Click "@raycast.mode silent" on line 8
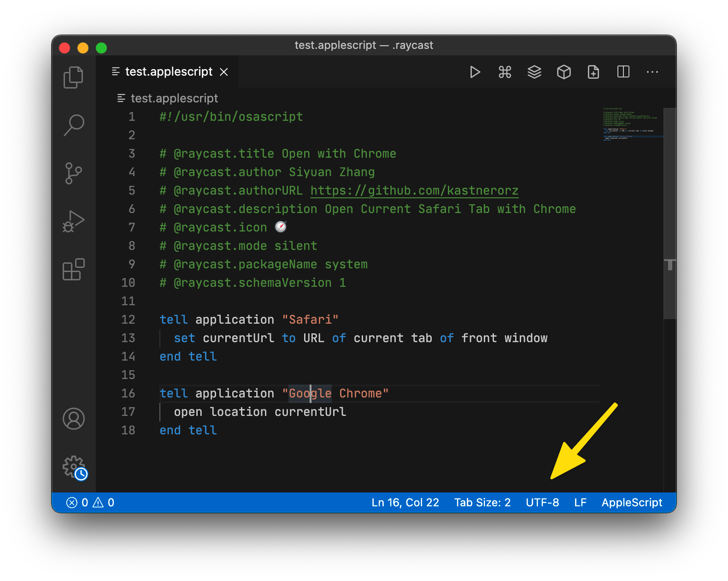Viewport: 728px width, 581px height. pyautogui.click(x=245, y=246)
